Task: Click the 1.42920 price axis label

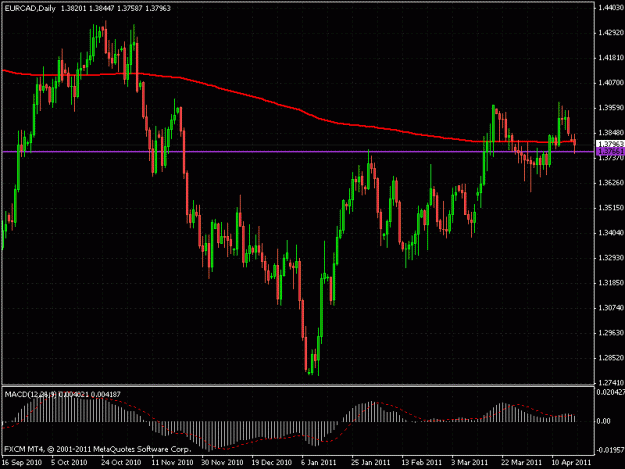Action: click(611, 33)
